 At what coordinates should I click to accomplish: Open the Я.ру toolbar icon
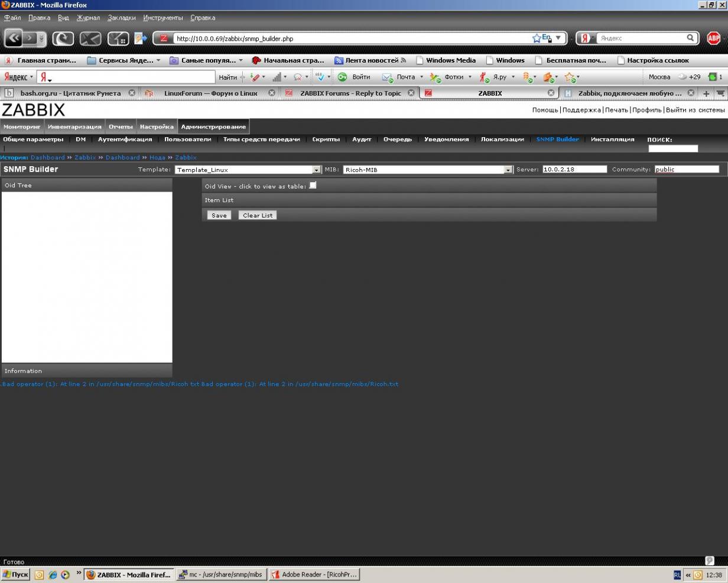click(485, 77)
